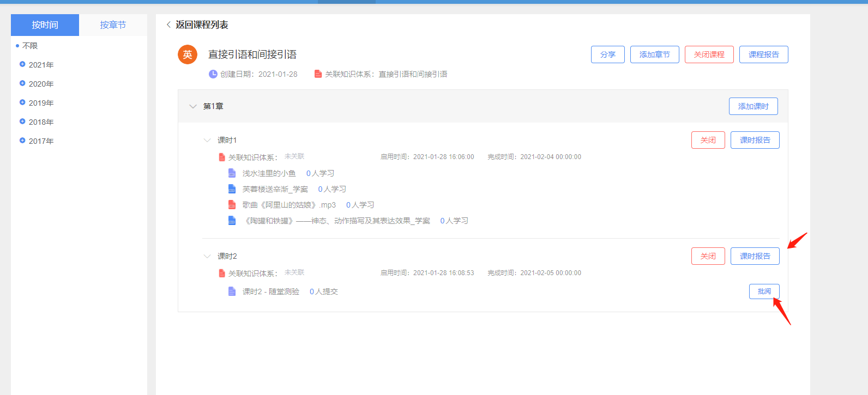Collapse the 课时1 lesson chevron

pos(207,140)
